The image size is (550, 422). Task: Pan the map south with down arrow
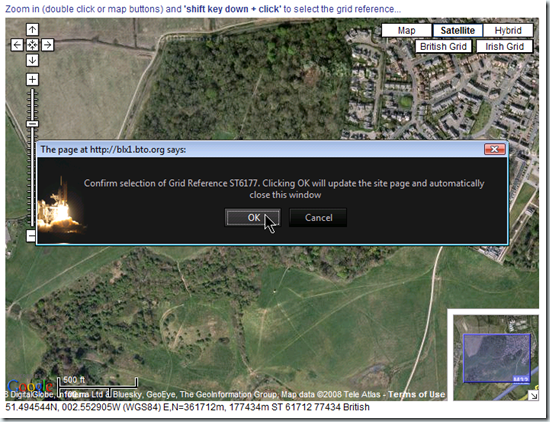[x=32, y=60]
